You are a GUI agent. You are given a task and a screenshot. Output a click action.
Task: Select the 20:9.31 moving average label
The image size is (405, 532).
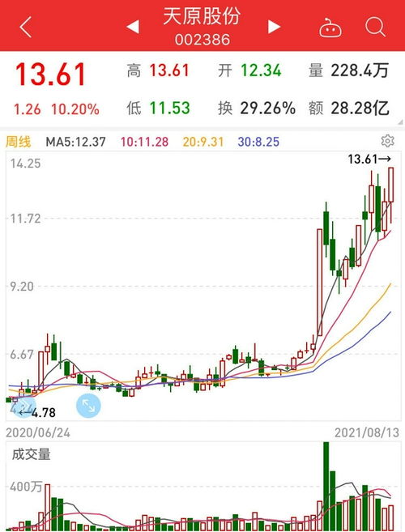203,142
